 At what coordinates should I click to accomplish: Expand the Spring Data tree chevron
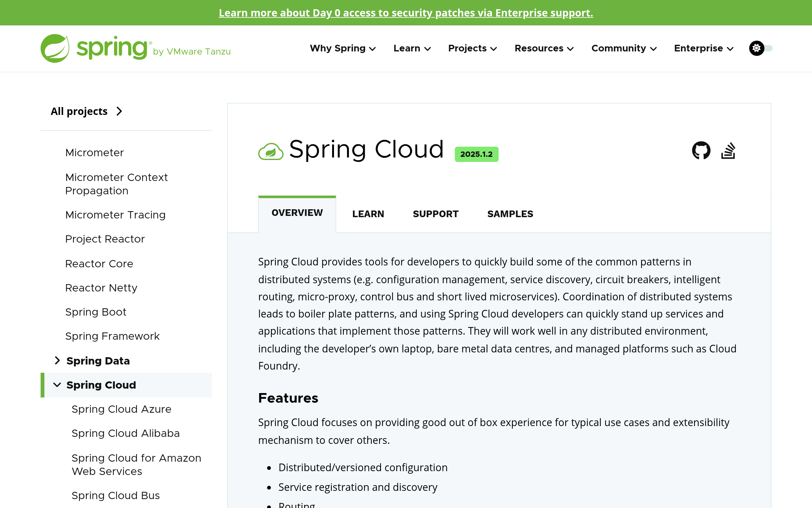[57, 360]
